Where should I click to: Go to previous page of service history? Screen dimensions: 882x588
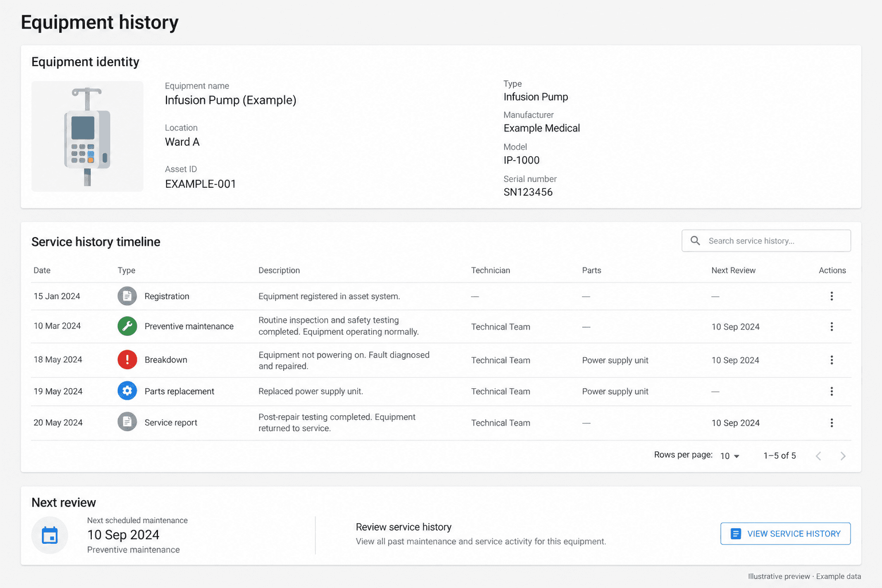(818, 456)
